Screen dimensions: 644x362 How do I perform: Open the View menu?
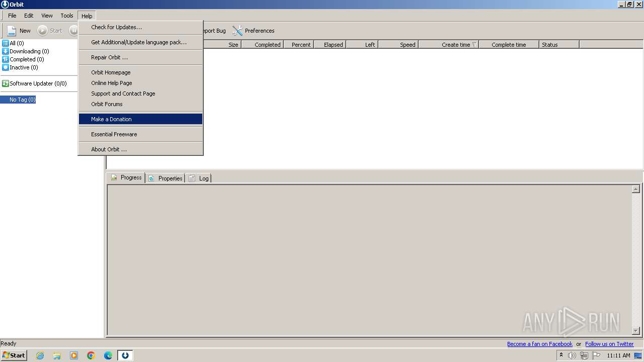(x=47, y=16)
